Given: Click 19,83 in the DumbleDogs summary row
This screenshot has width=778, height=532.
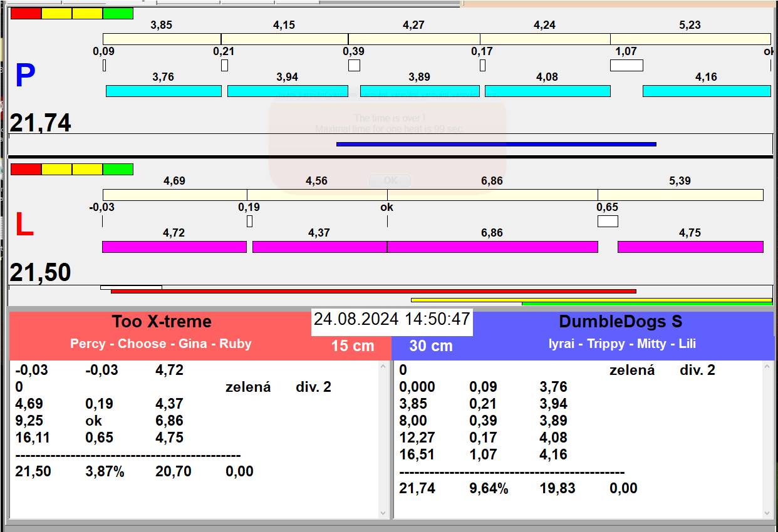Looking at the screenshot, I should click(x=558, y=488).
